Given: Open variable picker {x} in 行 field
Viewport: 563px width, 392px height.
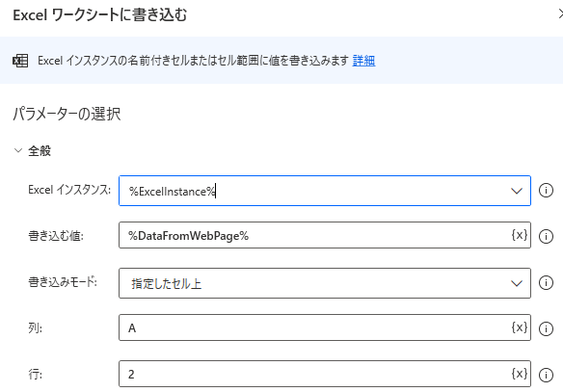Looking at the screenshot, I should coord(520,374).
